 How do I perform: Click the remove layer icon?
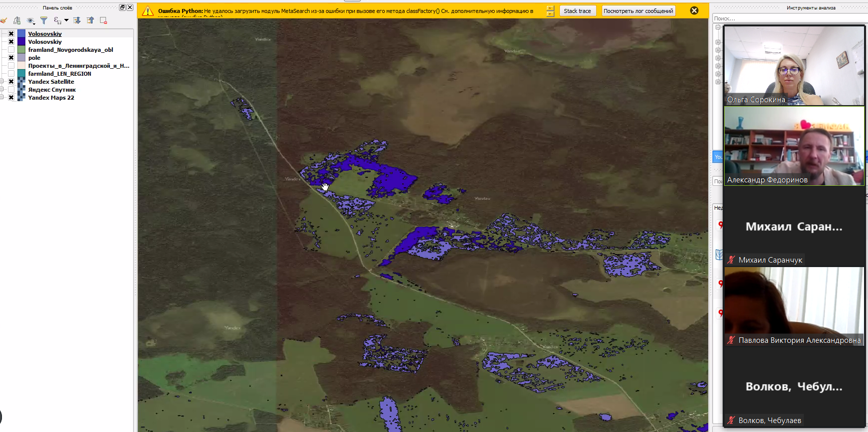pos(104,20)
